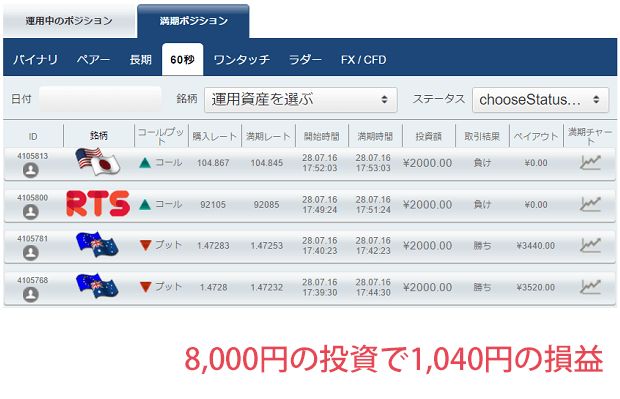Click the green call arrow in RTS row

click(145, 204)
